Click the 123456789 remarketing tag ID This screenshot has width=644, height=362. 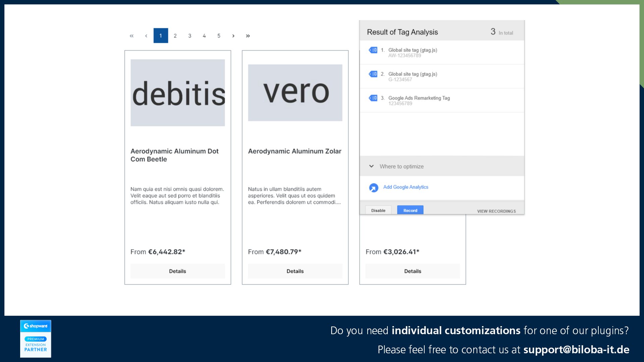point(400,104)
